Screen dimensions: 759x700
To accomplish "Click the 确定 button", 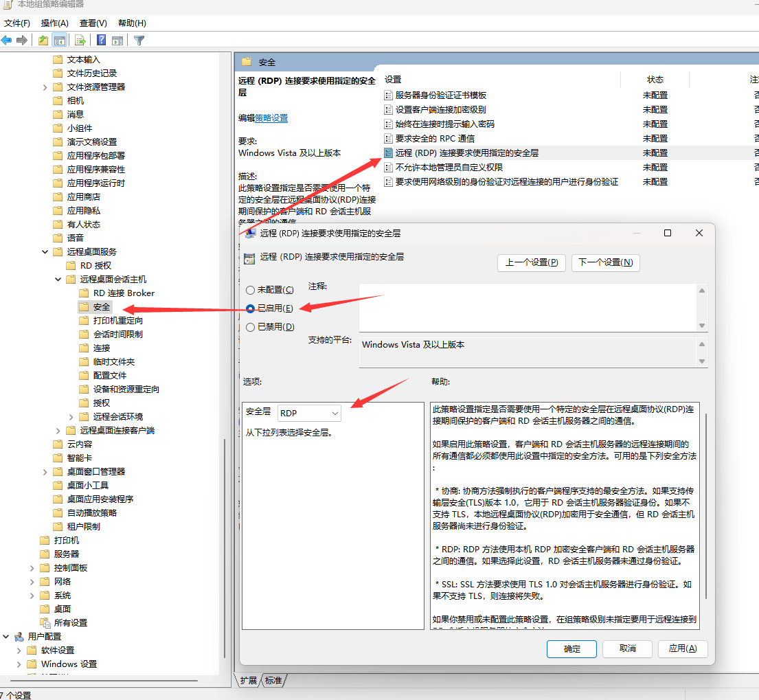I will (571, 648).
